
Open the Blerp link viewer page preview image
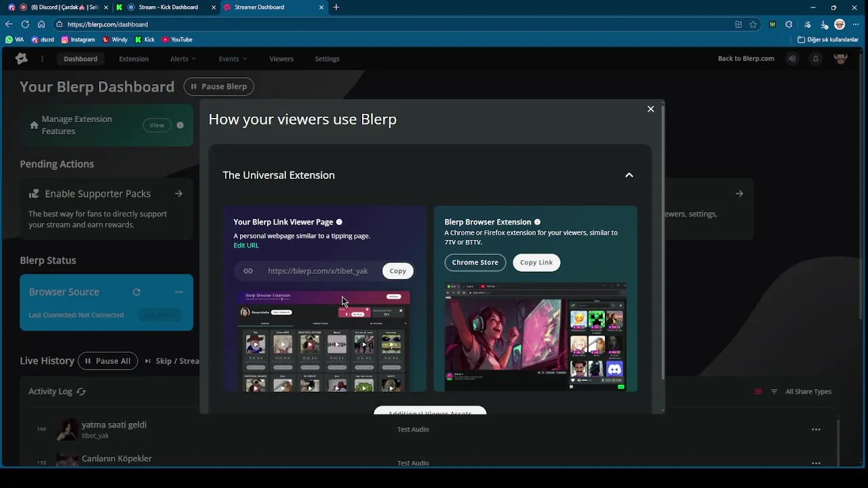click(323, 341)
